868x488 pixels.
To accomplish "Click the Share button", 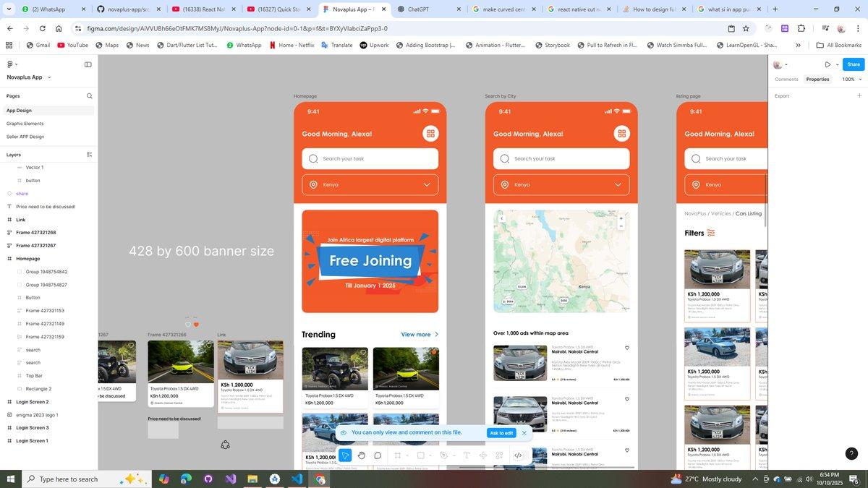I will pyautogui.click(x=854, y=64).
